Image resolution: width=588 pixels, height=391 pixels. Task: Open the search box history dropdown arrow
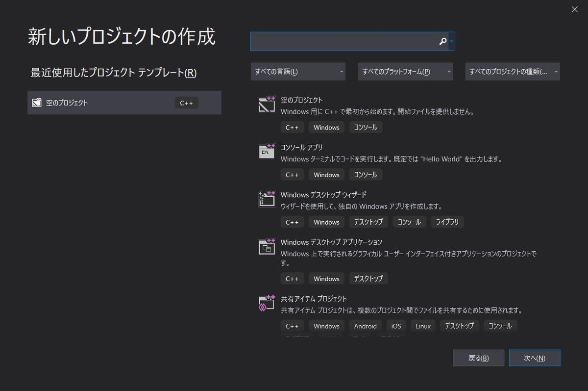pos(451,42)
